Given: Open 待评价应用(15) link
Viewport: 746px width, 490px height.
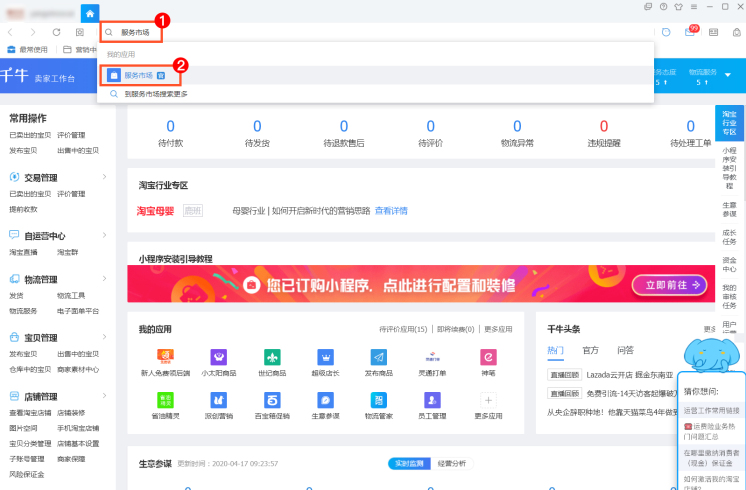Looking at the screenshot, I should coord(403,329).
